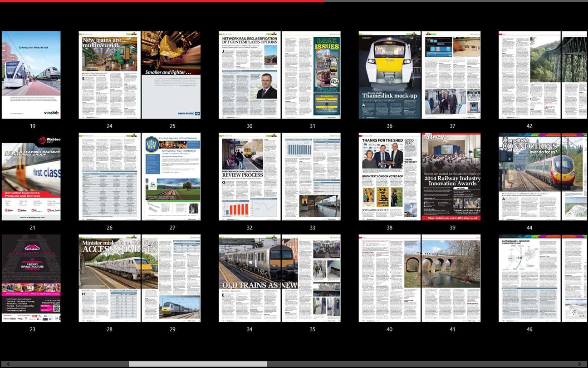
Task: Click page number label 36
Action: click(x=389, y=126)
